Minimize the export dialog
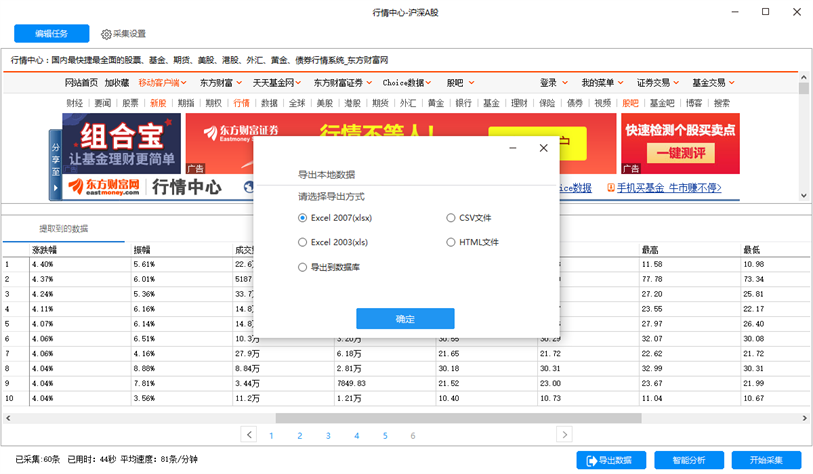The width and height of the screenshot is (813, 474). pos(513,148)
